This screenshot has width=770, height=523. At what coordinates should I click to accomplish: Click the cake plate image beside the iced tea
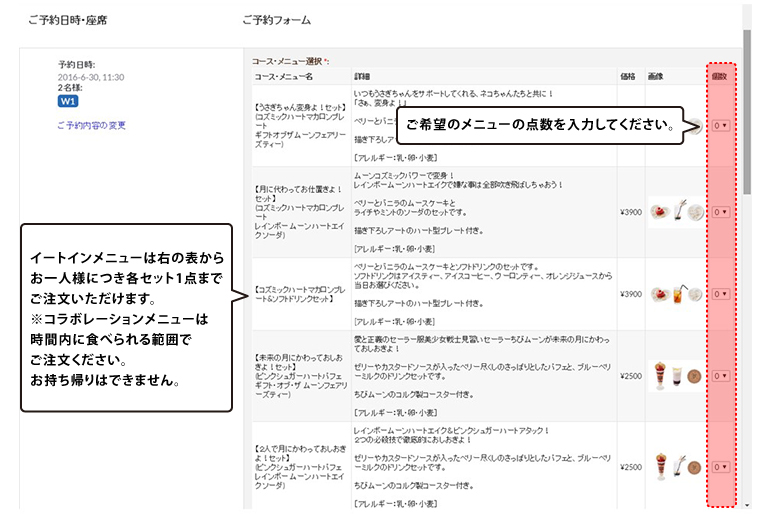[x=660, y=294]
